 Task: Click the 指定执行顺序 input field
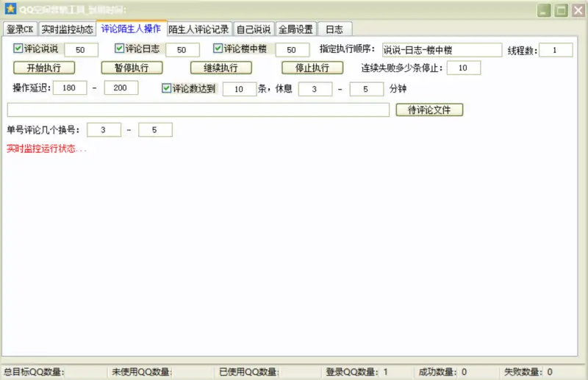click(x=441, y=50)
